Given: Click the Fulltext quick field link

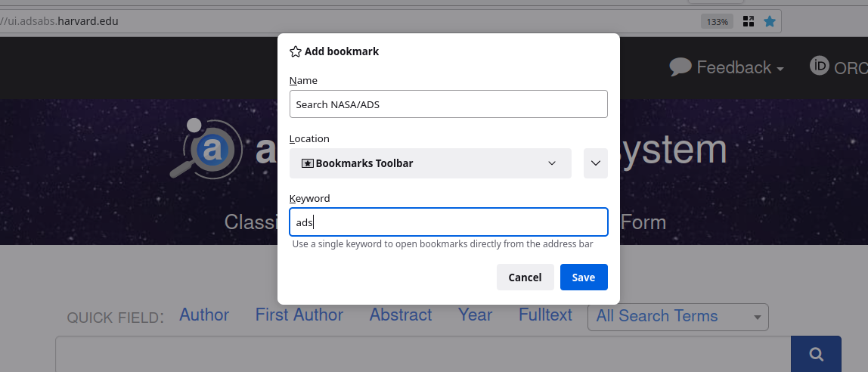Looking at the screenshot, I should point(545,315).
